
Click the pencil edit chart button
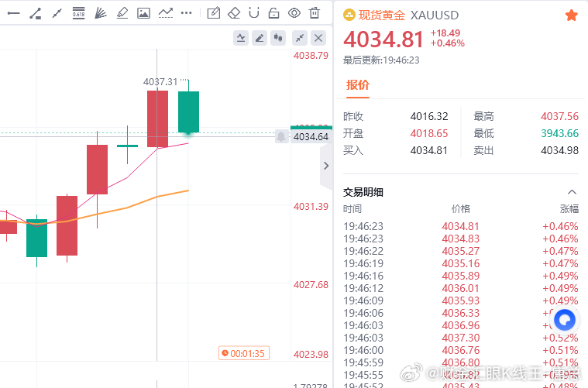(259, 38)
